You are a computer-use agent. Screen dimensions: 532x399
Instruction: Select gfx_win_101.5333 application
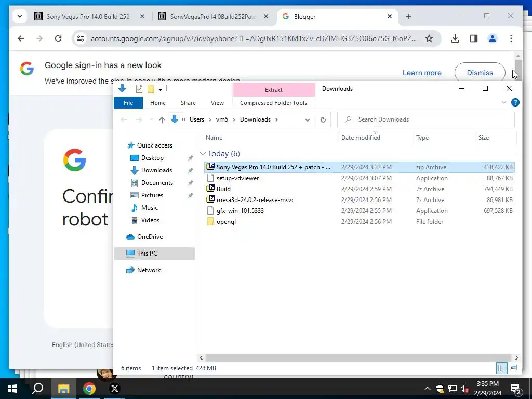coord(360,211)
